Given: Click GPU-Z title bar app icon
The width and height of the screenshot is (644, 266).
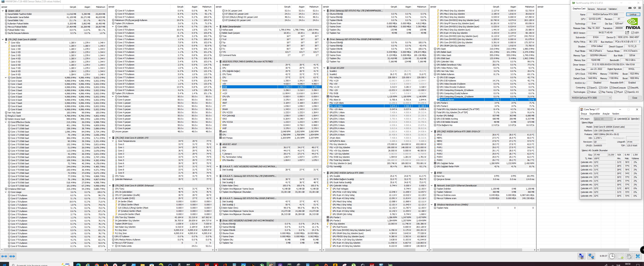Looking at the screenshot, I should point(573,3).
